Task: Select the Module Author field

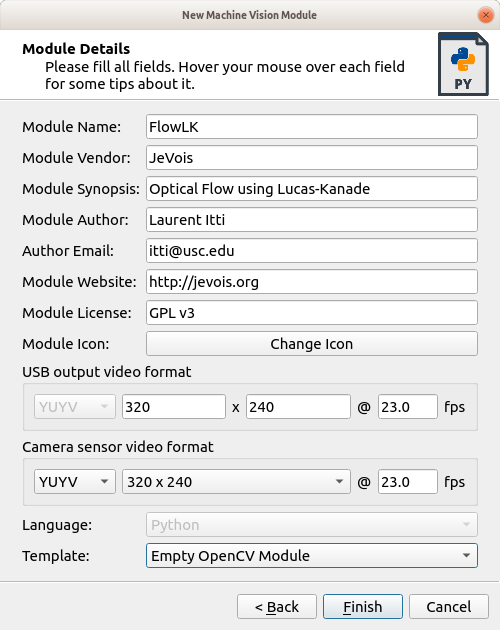Action: point(312,219)
